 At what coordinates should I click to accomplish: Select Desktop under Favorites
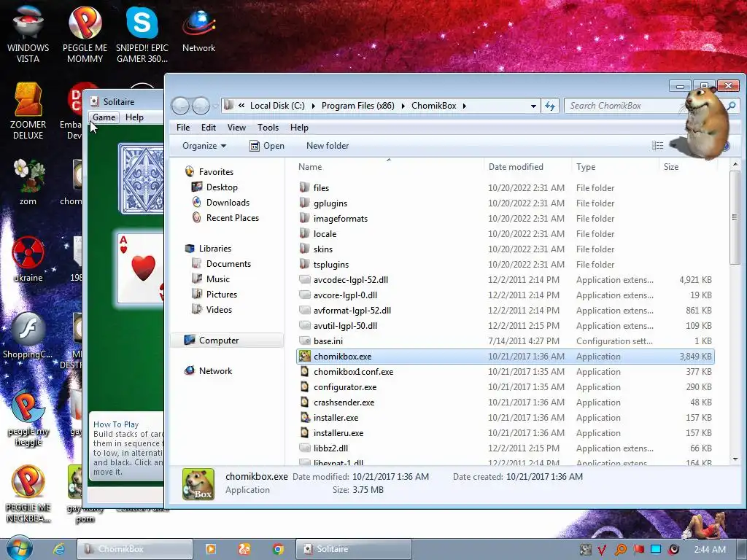pyautogui.click(x=214, y=187)
